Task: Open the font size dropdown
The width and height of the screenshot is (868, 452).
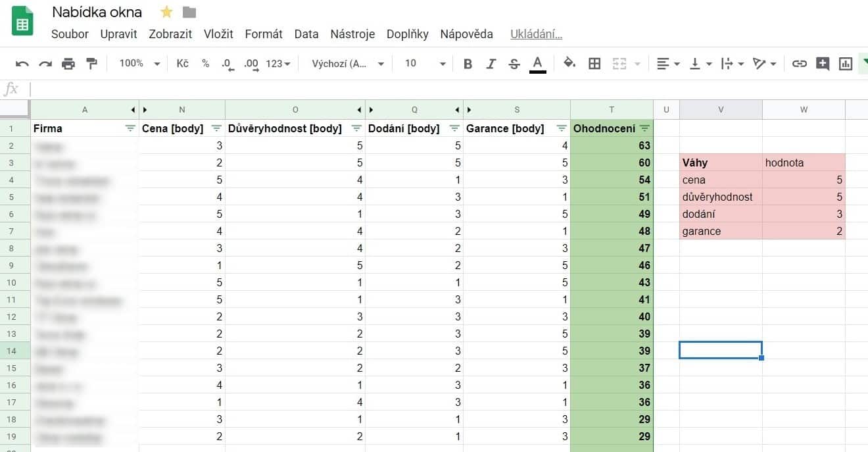Action: click(425, 63)
